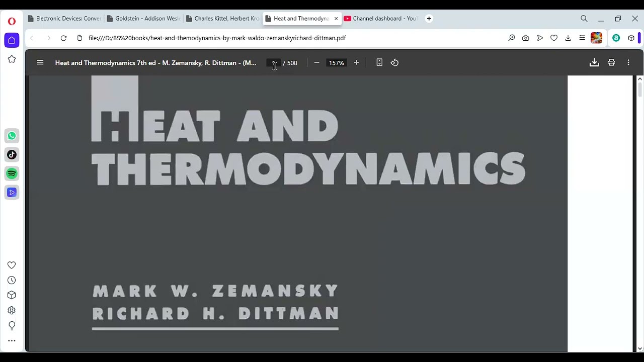Click the 157% zoom level field
The height and width of the screenshot is (362, 644).
[x=336, y=63]
